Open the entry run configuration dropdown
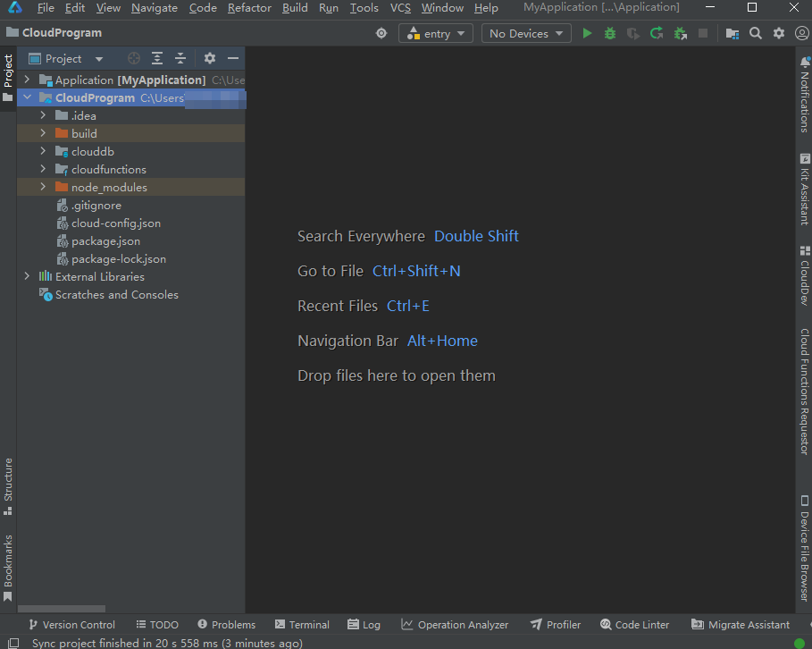Viewport: 812px width, 649px height. point(437,33)
